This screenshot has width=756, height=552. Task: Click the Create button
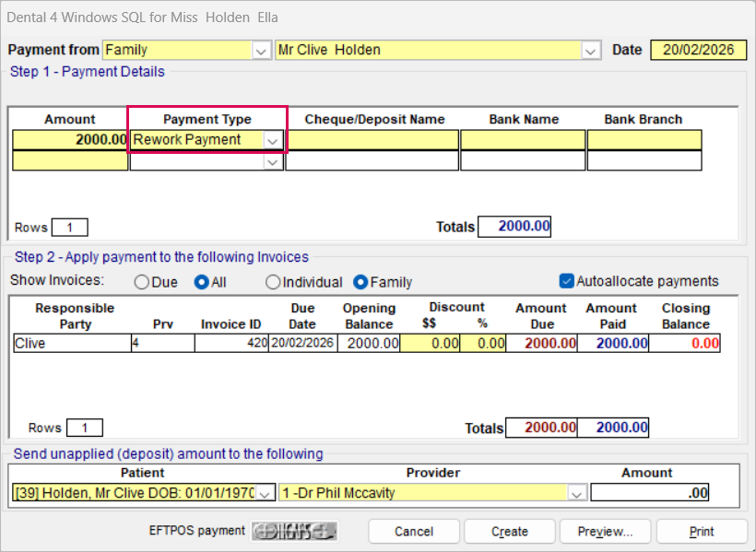click(510, 532)
